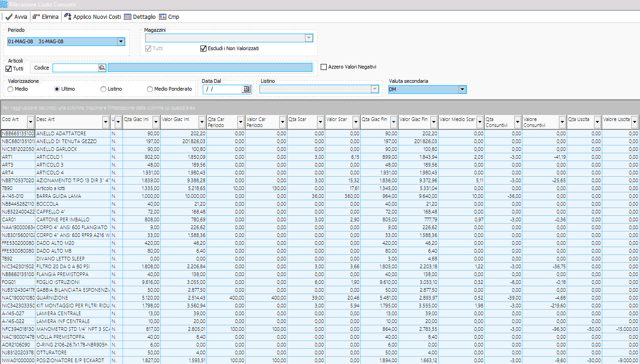Open Valor Scar column filter dropdown

pyautogui.click(x=356, y=122)
